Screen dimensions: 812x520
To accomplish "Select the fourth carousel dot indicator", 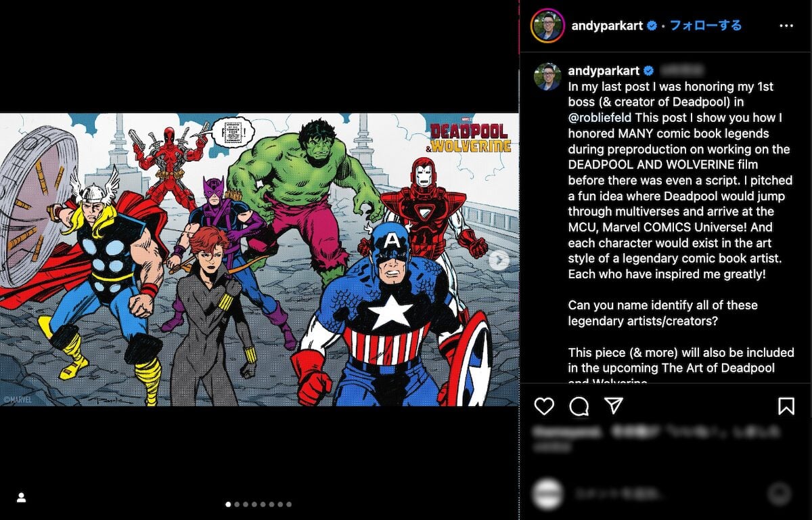I will pos(254,504).
